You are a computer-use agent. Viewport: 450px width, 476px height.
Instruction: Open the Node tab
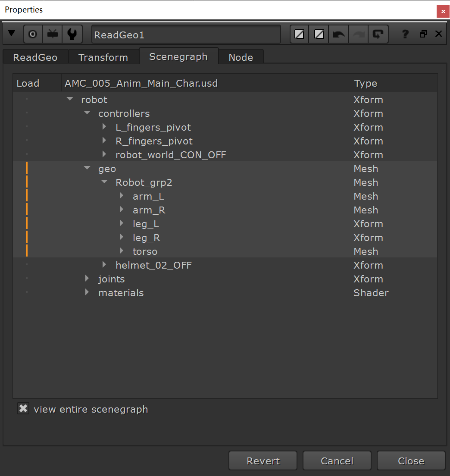coord(241,57)
